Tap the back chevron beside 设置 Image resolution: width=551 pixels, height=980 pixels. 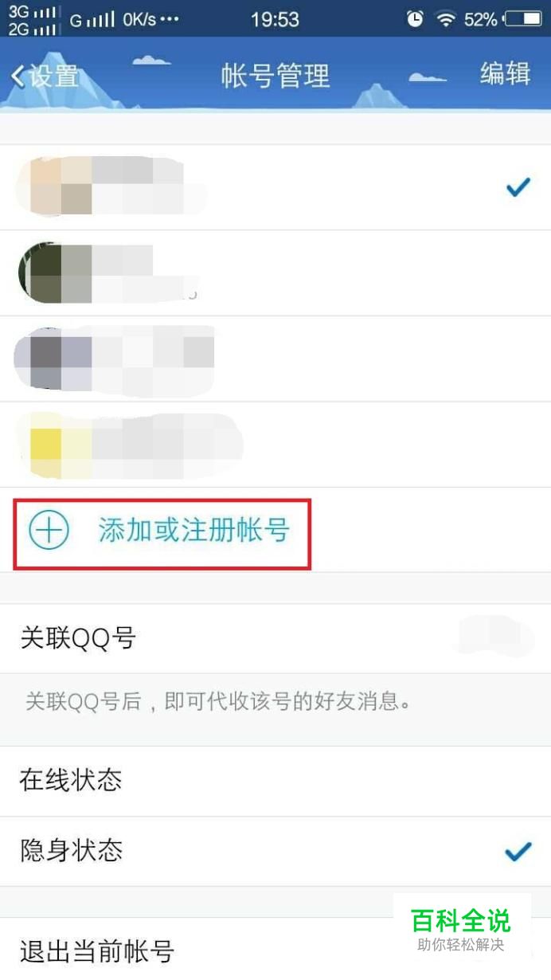[18, 76]
